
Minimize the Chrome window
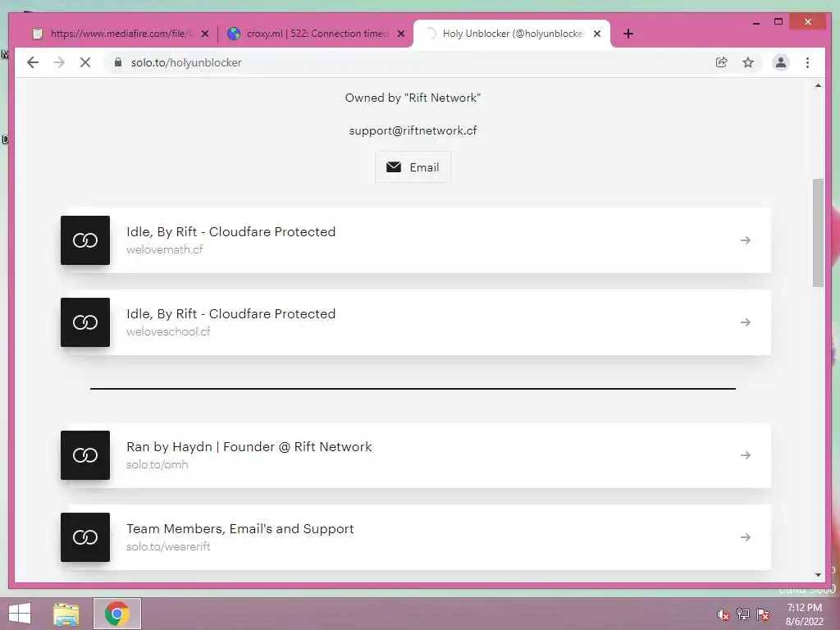tap(756, 22)
